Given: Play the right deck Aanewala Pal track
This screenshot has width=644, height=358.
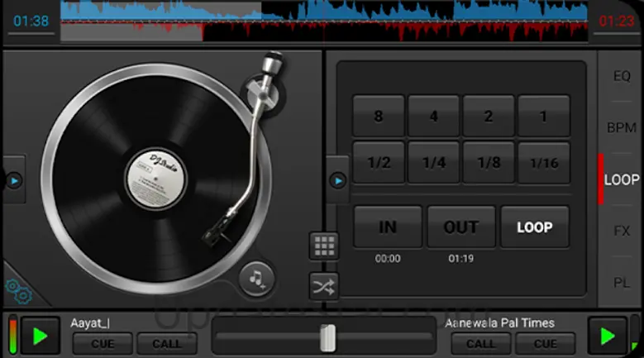Looking at the screenshot, I should tap(607, 336).
